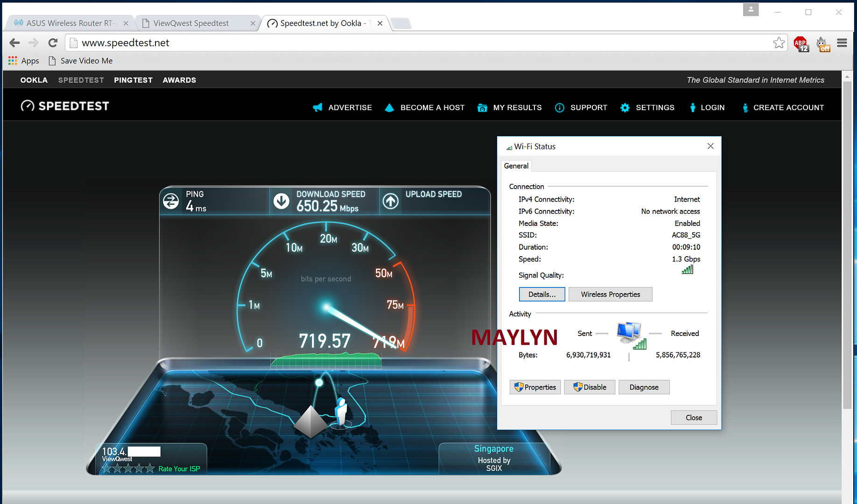Click the Speedtest gauge logo
Image resolution: width=857 pixels, height=504 pixels.
28,106
